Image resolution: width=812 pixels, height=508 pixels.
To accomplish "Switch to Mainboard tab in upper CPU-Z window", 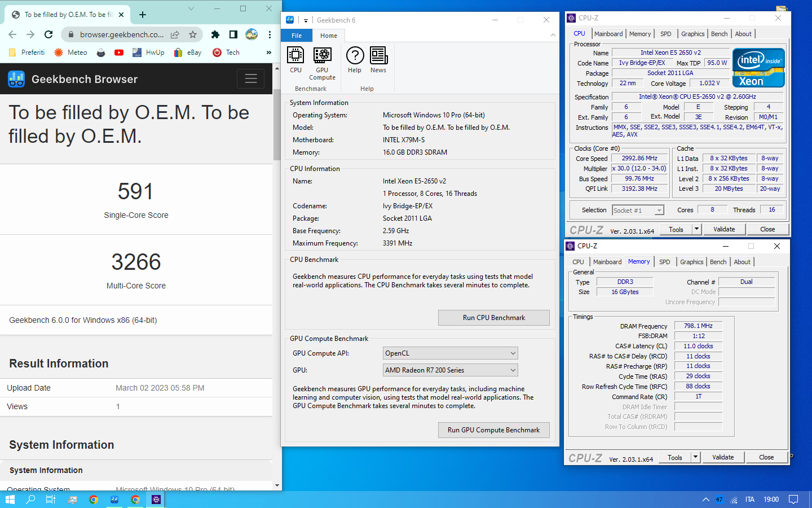I will [608, 34].
